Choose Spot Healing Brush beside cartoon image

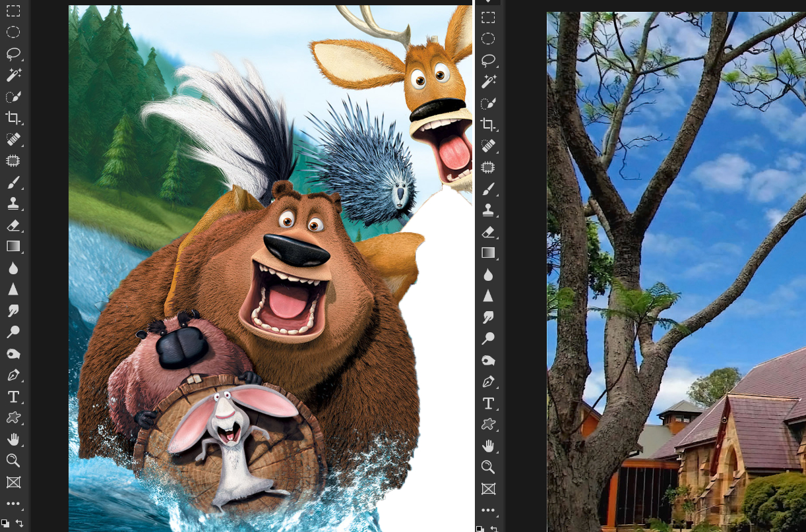pyautogui.click(x=13, y=139)
